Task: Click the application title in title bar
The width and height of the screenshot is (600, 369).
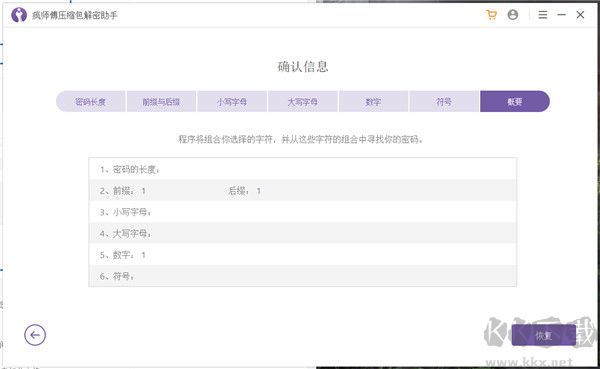Action: coord(75,15)
